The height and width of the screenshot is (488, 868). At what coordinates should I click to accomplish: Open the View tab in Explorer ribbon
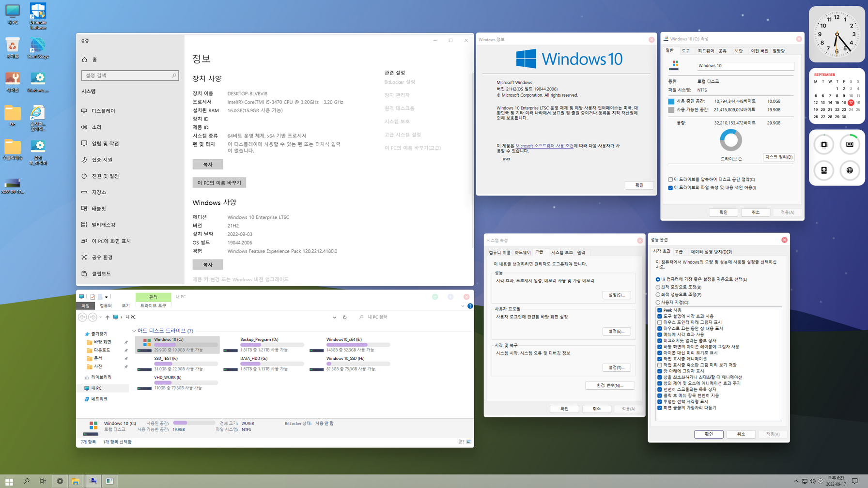(x=125, y=306)
